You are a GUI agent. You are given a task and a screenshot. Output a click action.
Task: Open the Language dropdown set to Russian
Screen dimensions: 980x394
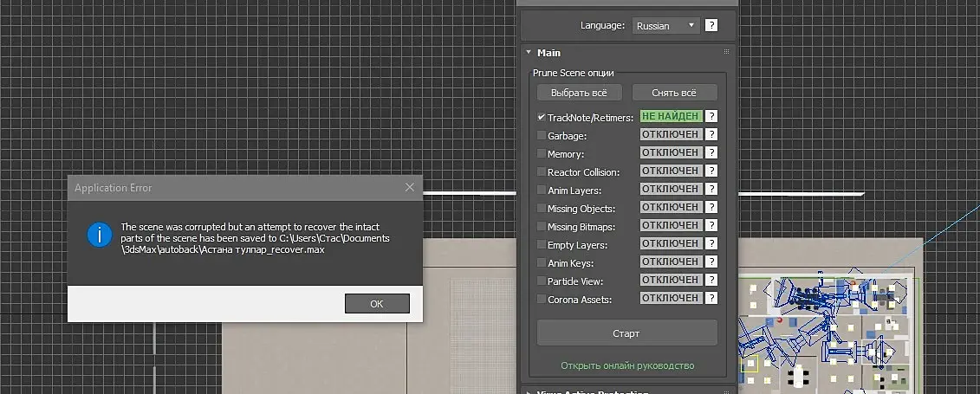(665, 26)
